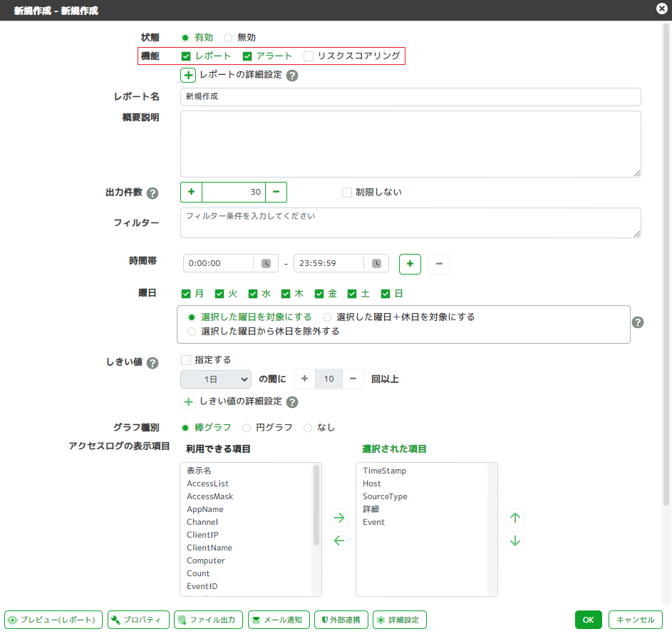Click available items list scrollbar
This screenshot has width=672, height=634.
tap(316, 506)
